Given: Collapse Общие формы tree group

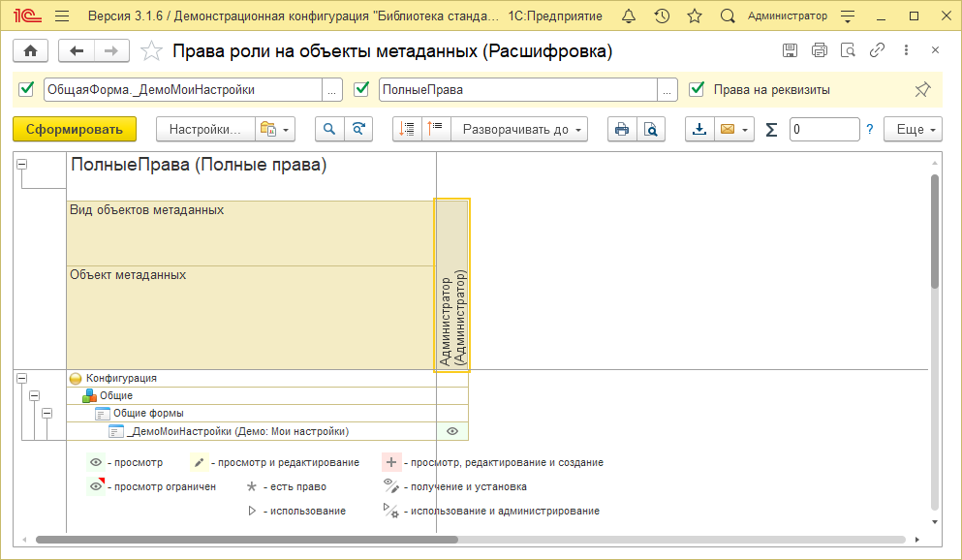Looking at the screenshot, I should pos(47,414).
